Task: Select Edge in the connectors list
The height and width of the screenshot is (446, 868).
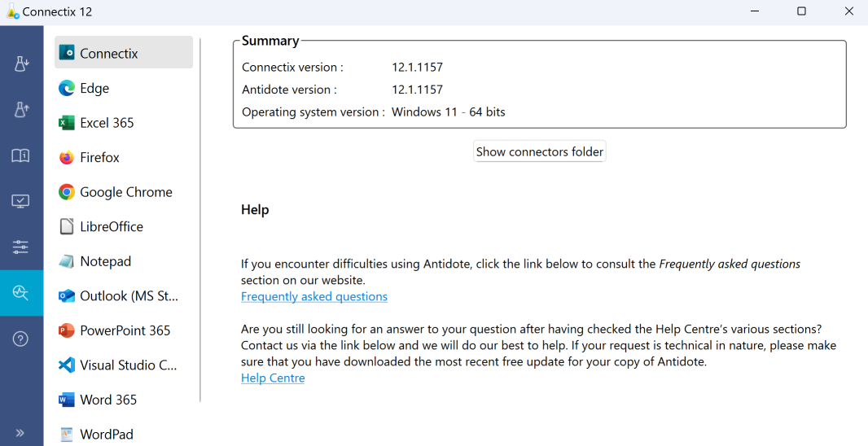Action: click(x=94, y=89)
